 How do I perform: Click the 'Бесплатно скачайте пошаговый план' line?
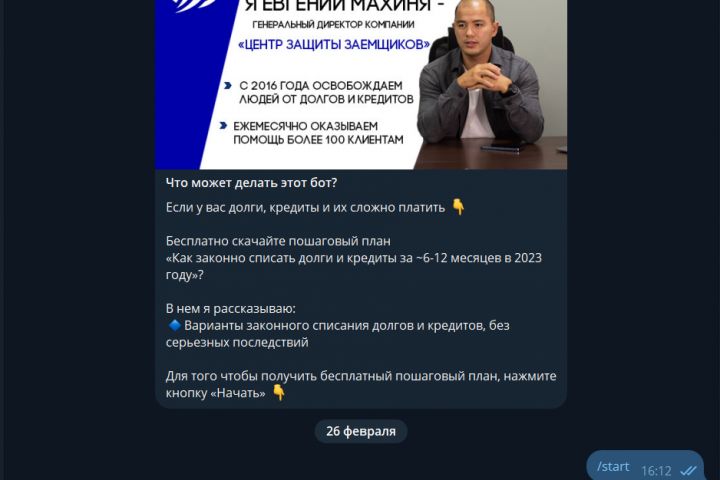coord(278,241)
